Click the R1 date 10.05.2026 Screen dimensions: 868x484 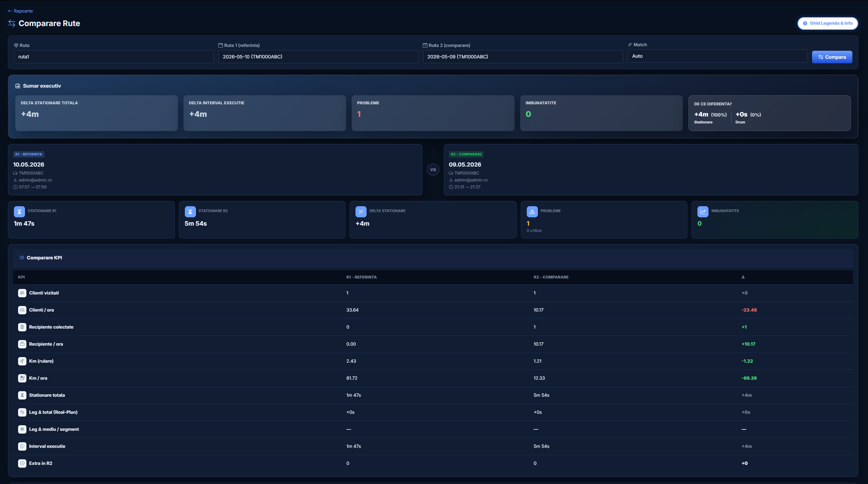(x=29, y=164)
